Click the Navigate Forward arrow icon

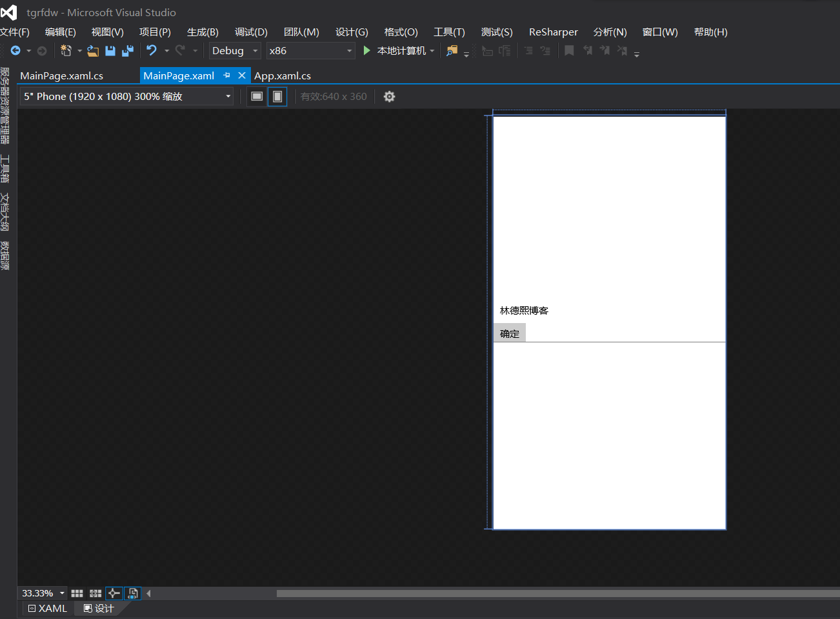(x=42, y=50)
